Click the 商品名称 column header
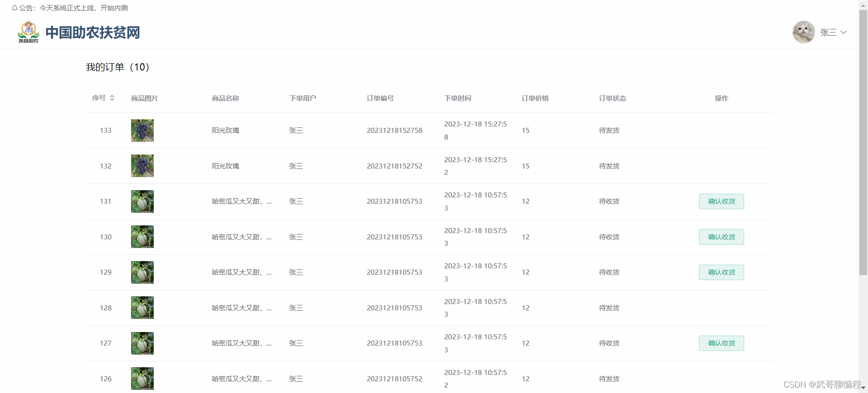868x393 pixels. point(226,98)
